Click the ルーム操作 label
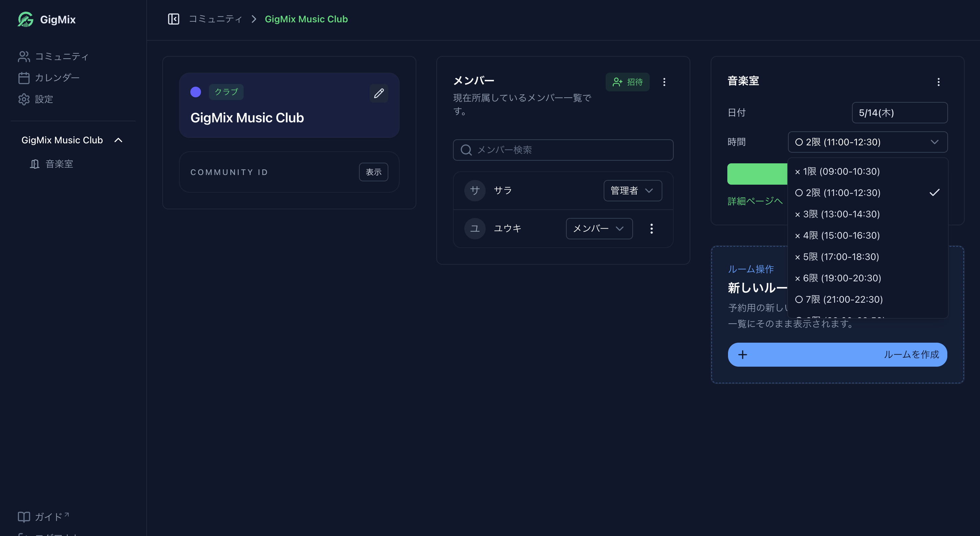Screen dimensions: 980x536 coord(751,269)
